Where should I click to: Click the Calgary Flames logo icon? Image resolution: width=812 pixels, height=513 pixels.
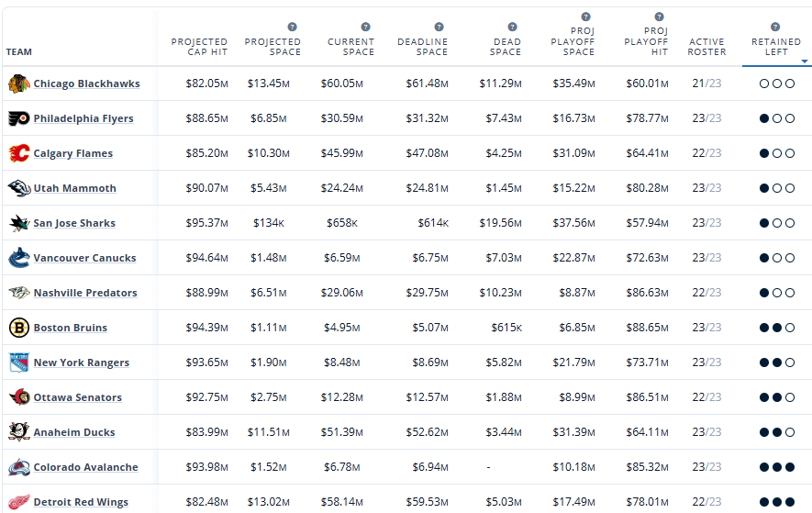click(x=18, y=154)
